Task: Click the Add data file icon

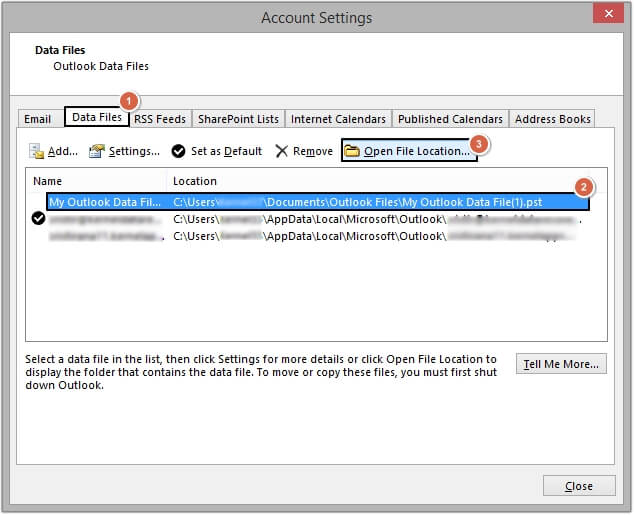Action: [x=36, y=151]
